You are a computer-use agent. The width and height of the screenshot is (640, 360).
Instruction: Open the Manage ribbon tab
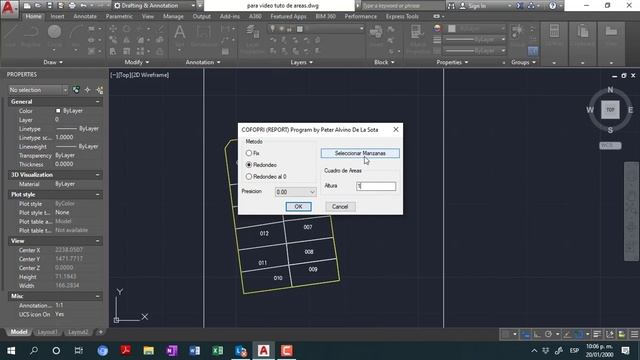point(173,16)
